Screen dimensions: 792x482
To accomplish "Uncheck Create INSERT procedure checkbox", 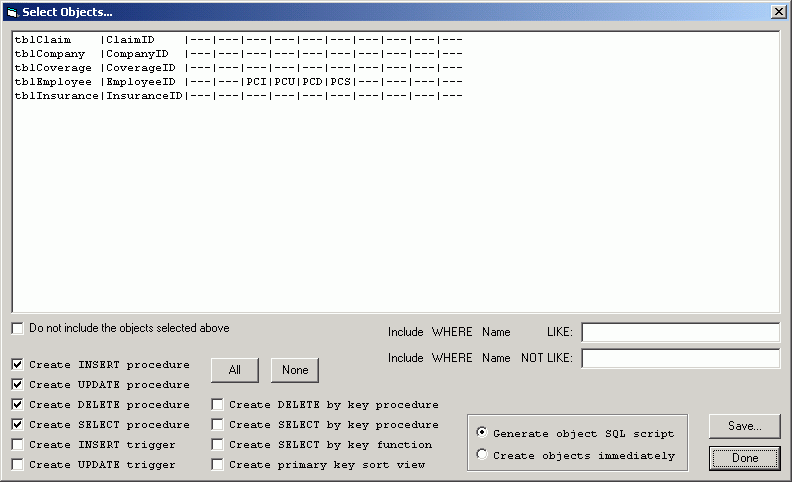I will pos(18,365).
